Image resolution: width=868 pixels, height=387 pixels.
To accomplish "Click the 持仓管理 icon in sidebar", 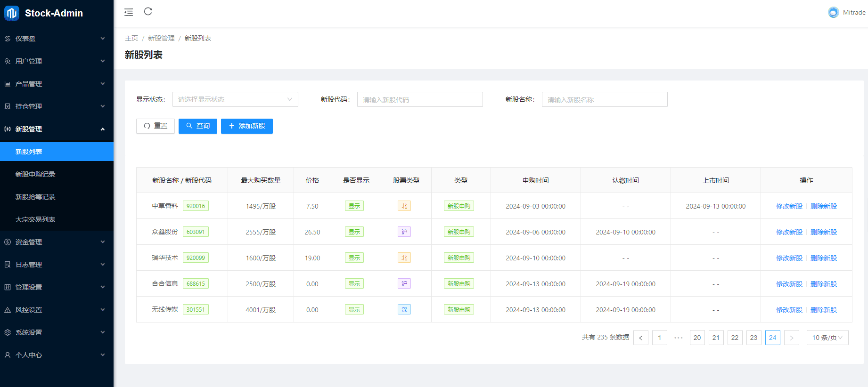I will point(8,106).
